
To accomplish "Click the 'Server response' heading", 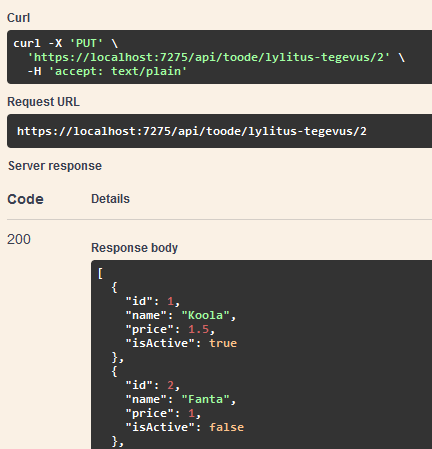I will [x=55, y=166].
